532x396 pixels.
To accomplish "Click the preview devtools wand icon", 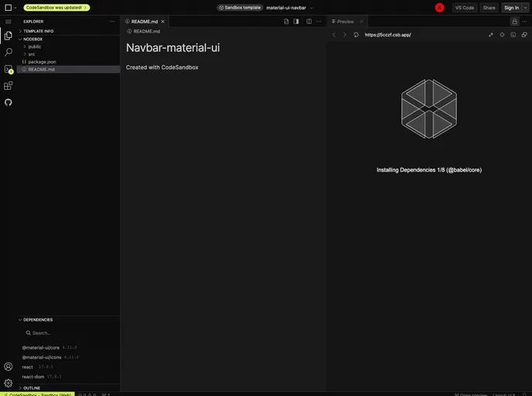I will coord(491,35).
